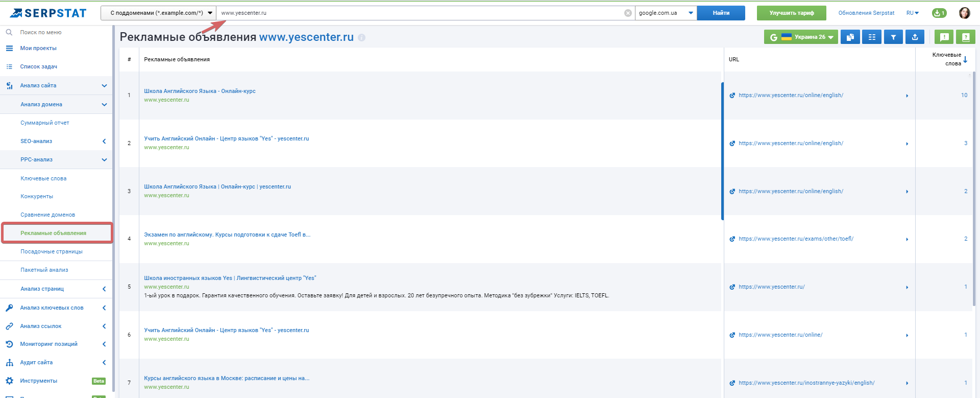Open Мои проекты menu item

click(x=38, y=48)
